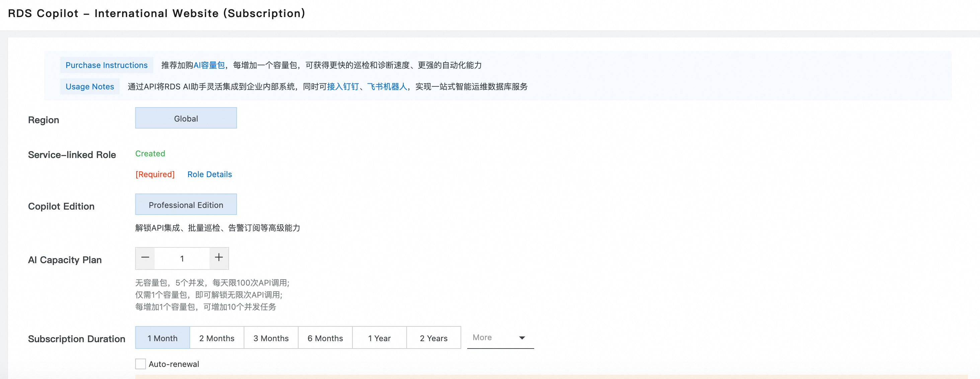
Task: Select 3 Months subscription duration
Action: click(x=271, y=338)
